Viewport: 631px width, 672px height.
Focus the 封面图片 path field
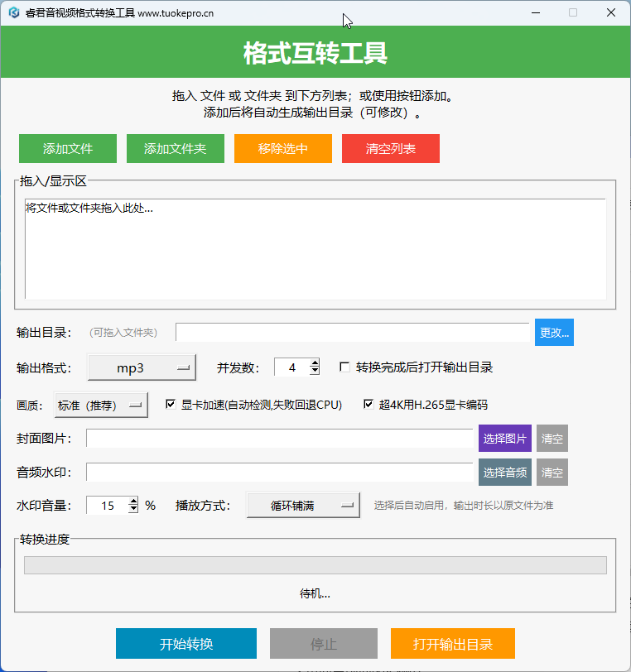coord(280,438)
